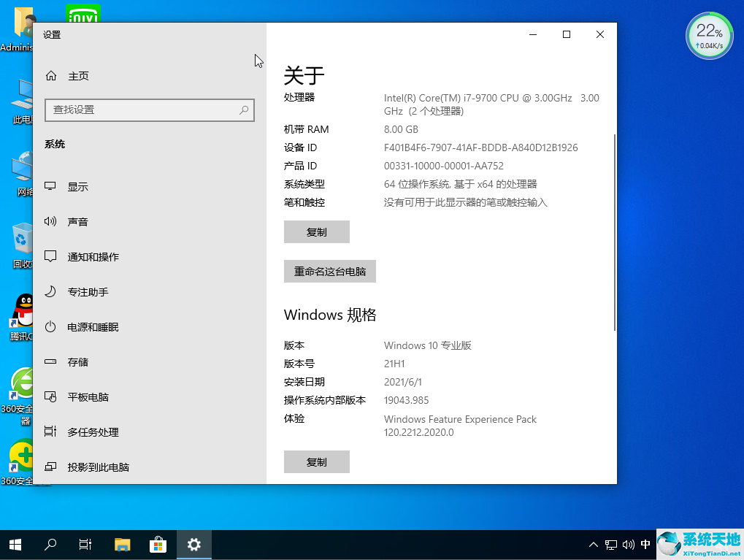Select the 此电脑 desktop icon
This screenshot has width=744, height=560.
tap(22, 101)
